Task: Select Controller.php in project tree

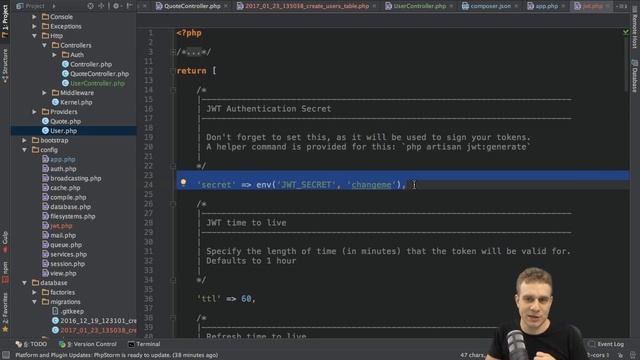Action: coord(87,64)
